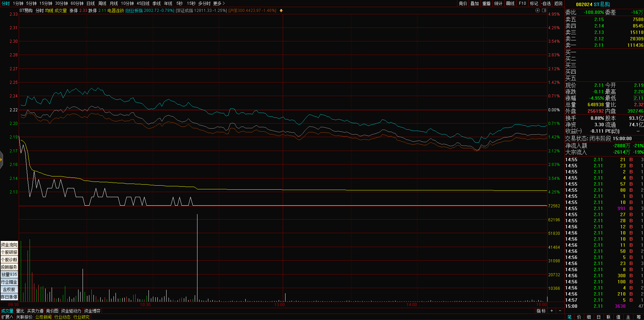Expand the 扩展 panel at bottom left
The height and width of the screenshot is (320, 644).
[x=7, y=317]
